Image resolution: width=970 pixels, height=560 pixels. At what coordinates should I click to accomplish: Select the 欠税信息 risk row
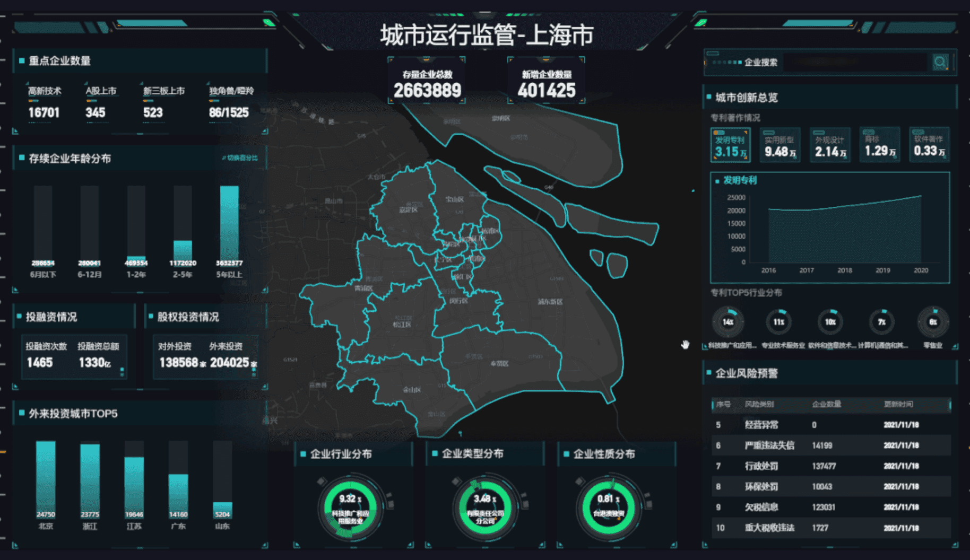(831, 507)
